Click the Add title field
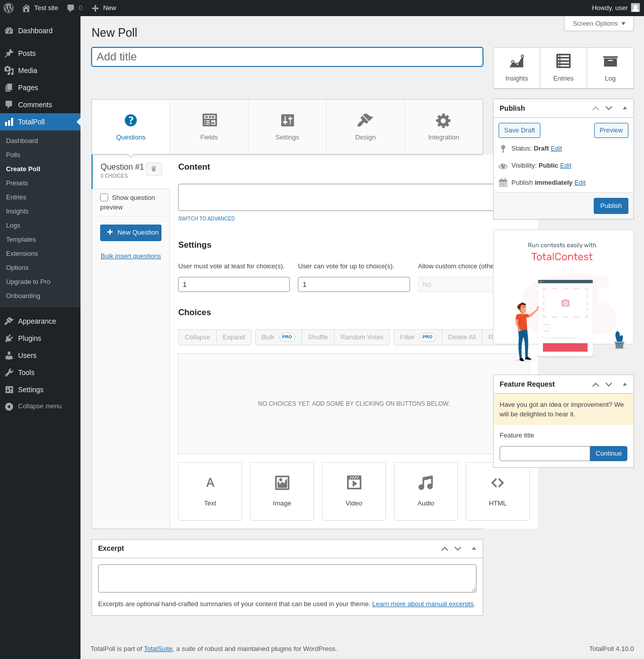Screen dimensions: 644x659 pos(287,57)
